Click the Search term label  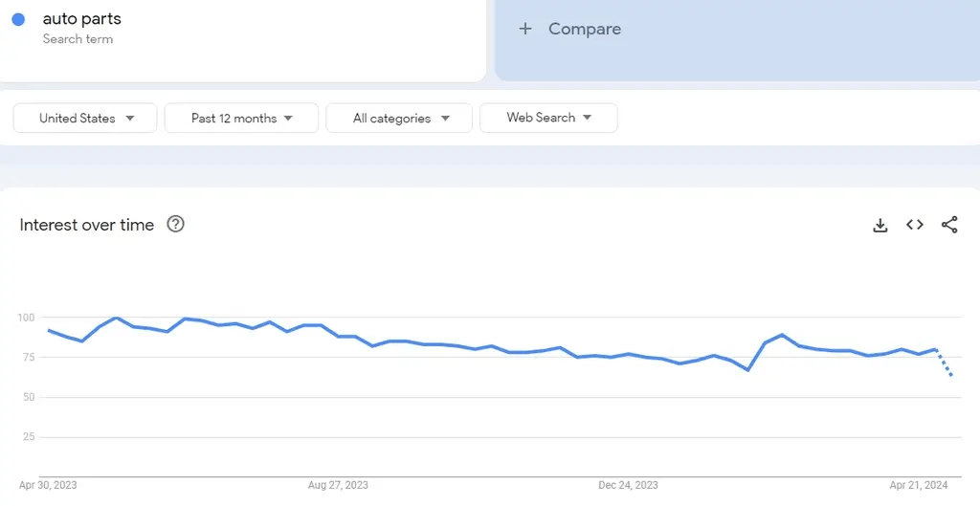[78, 39]
